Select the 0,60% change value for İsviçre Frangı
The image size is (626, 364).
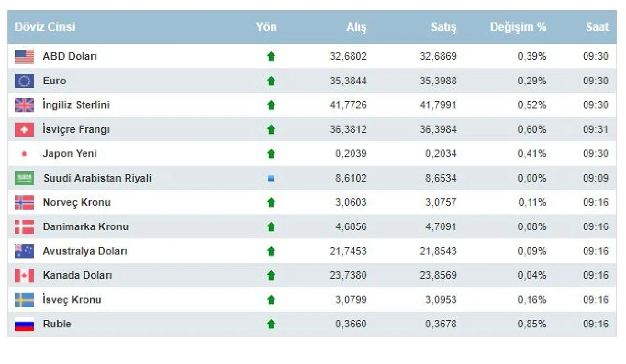point(532,129)
